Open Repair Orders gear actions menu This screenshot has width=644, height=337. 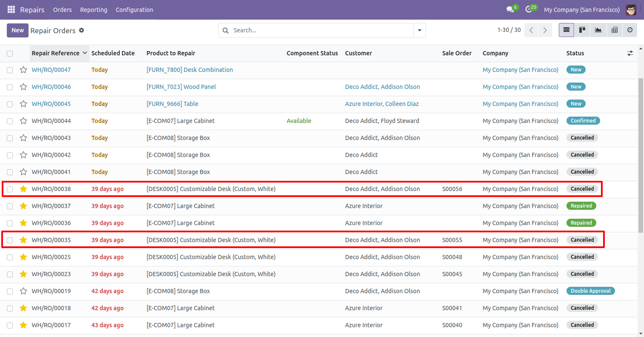(82, 30)
